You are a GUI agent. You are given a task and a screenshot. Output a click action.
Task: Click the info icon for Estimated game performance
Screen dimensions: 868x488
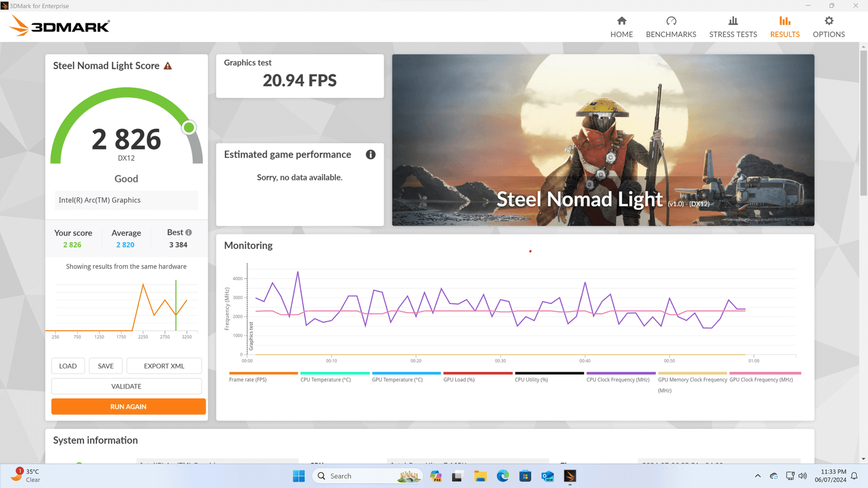[x=371, y=155]
